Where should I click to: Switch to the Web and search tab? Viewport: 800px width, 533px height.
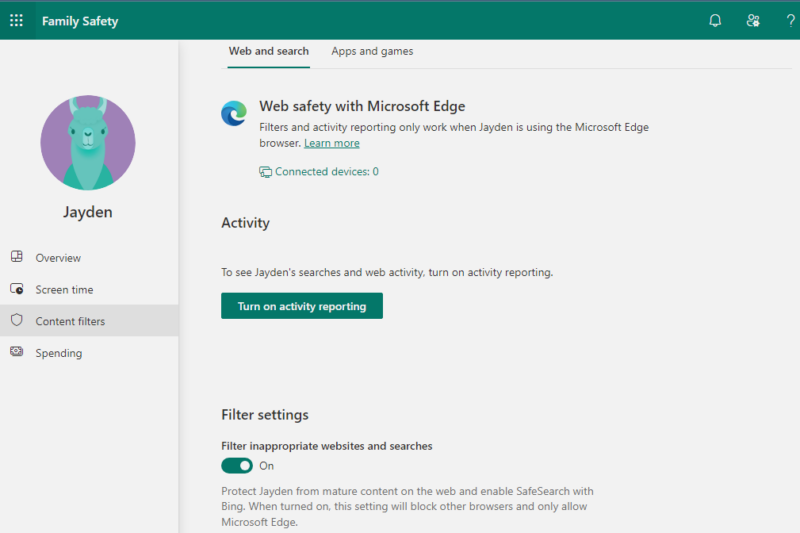tap(268, 51)
